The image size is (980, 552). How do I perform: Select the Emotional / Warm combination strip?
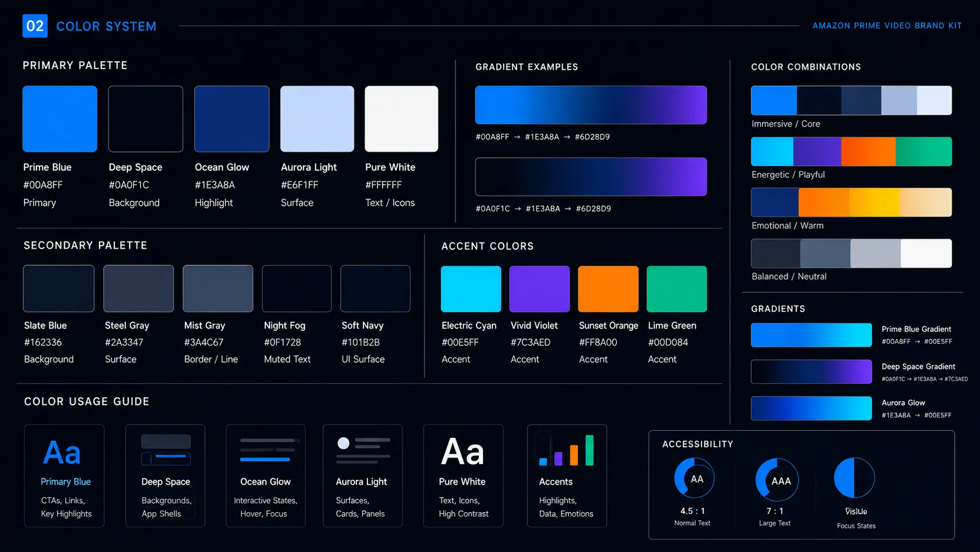[851, 202]
